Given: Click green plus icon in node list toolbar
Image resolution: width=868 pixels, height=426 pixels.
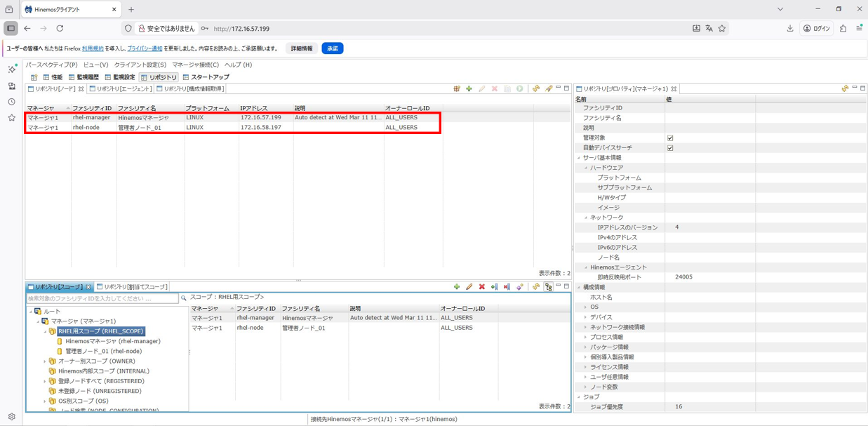Looking at the screenshot, I should 469,89.
